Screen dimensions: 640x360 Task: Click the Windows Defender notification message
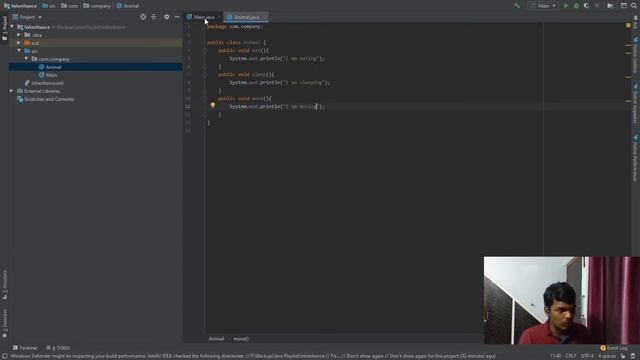(253, 356)
